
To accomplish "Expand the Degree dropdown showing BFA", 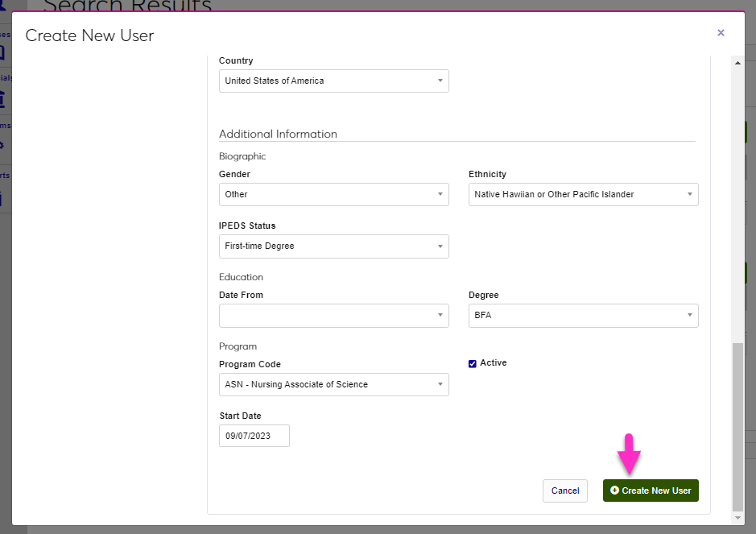I will pyautogui.click(x=583, y=316).
